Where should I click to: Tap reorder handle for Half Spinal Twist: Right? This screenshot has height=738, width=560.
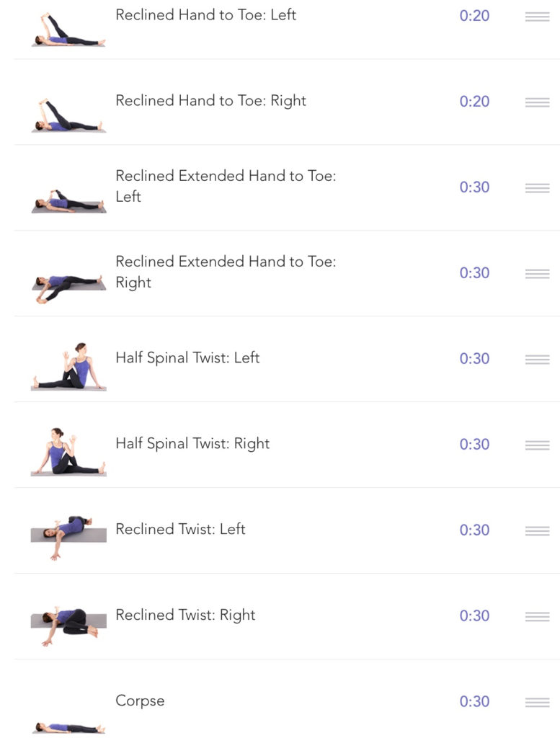(x=537, y=445)
